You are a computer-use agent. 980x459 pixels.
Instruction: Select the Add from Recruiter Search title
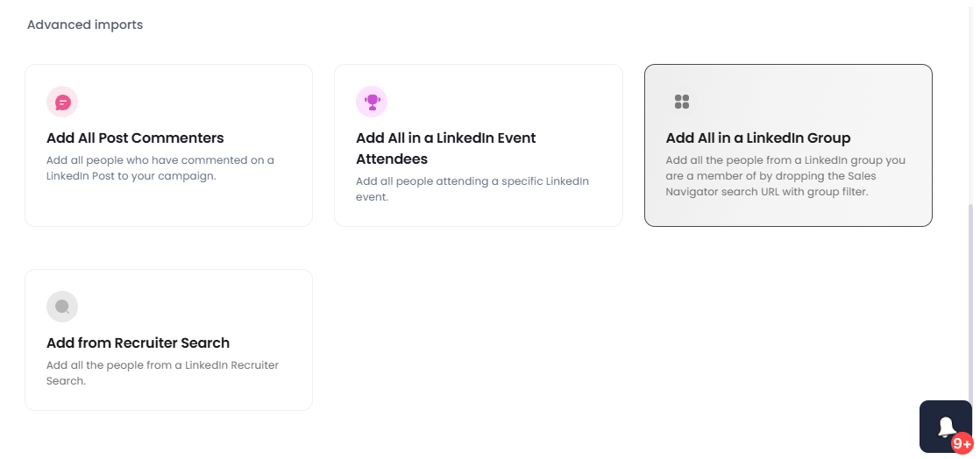coord(138,342)
